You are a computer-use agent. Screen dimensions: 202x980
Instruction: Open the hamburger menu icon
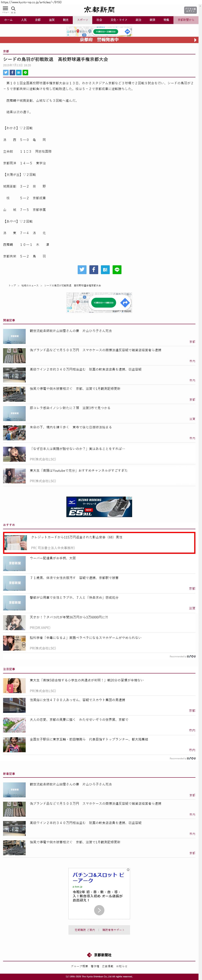(x=5, y=9)
